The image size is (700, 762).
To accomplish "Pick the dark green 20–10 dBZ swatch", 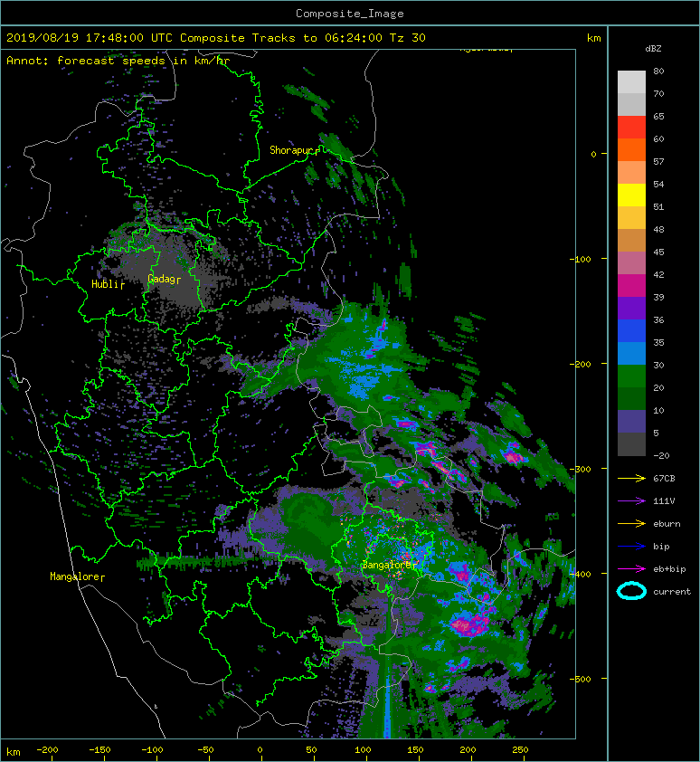I will (x=631, y=398).
